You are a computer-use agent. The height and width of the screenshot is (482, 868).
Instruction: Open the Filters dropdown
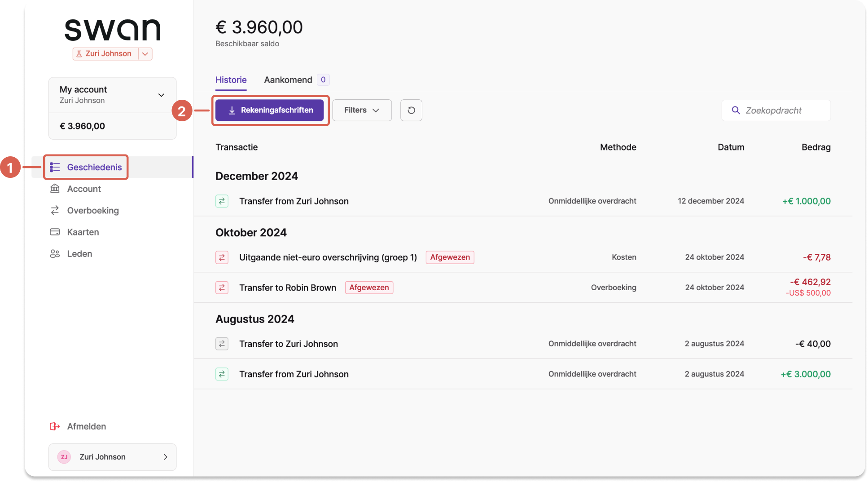click(x=362, y=110)
